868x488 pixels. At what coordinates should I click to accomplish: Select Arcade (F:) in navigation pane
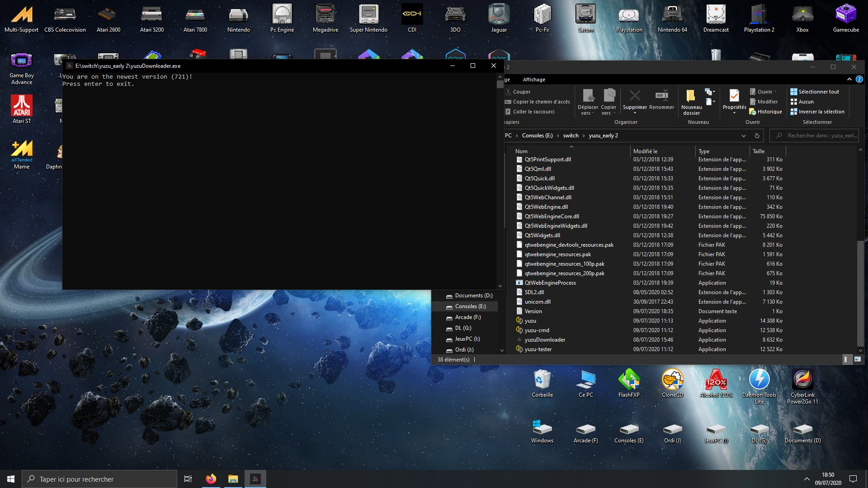[x=467, y=317]
